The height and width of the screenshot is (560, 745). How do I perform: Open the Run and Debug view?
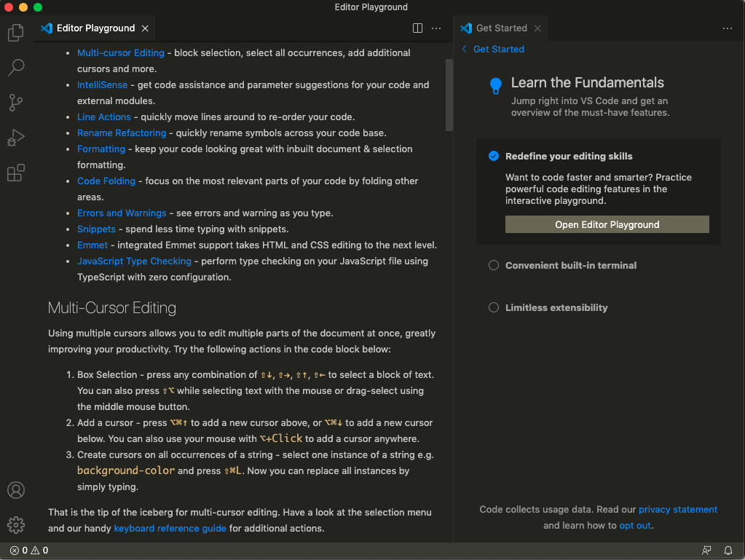(16, 138)
